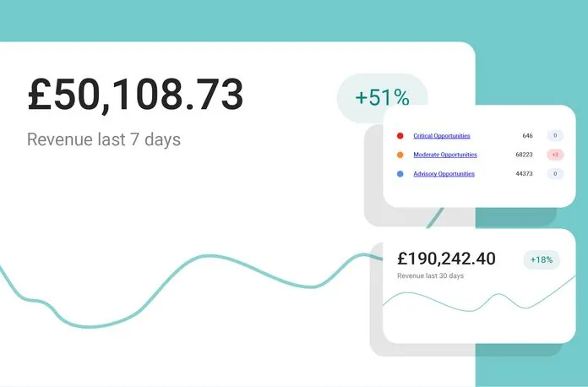Click the orange Moderate Opportunities dot
588x387 pixels.
click(x=400, y=155)
